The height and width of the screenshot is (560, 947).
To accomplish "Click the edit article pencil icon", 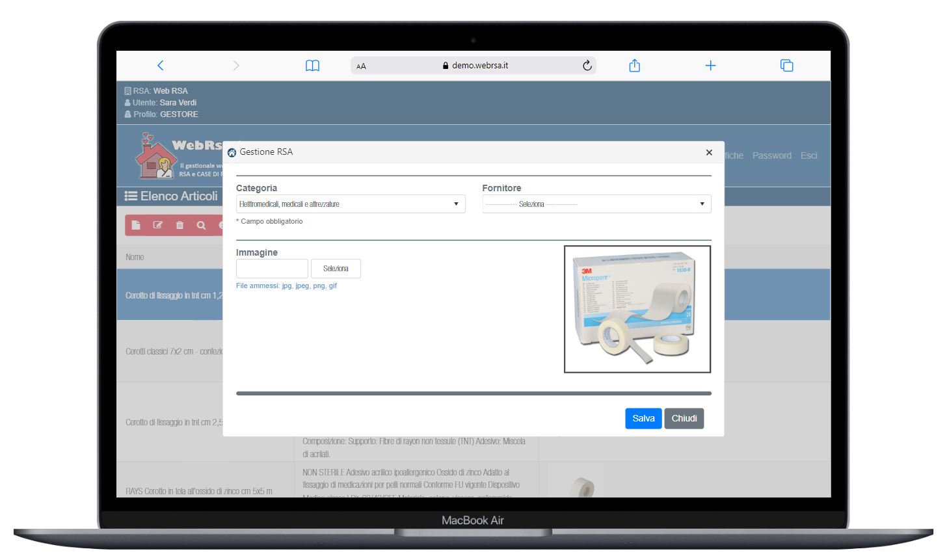I will (x=157, y=225).
